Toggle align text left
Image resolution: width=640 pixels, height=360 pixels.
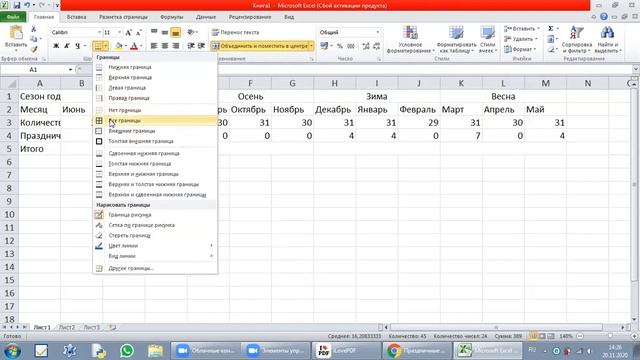coord(154,46)
